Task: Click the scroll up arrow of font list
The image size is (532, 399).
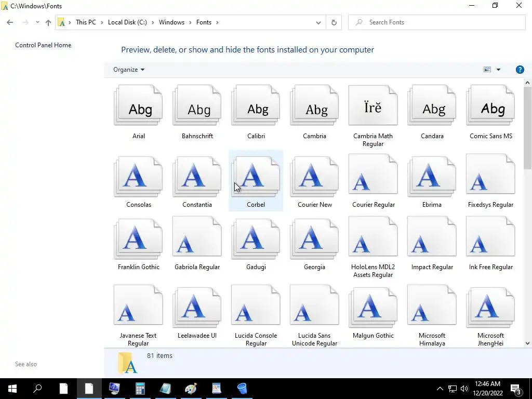Action: (527, 83)
